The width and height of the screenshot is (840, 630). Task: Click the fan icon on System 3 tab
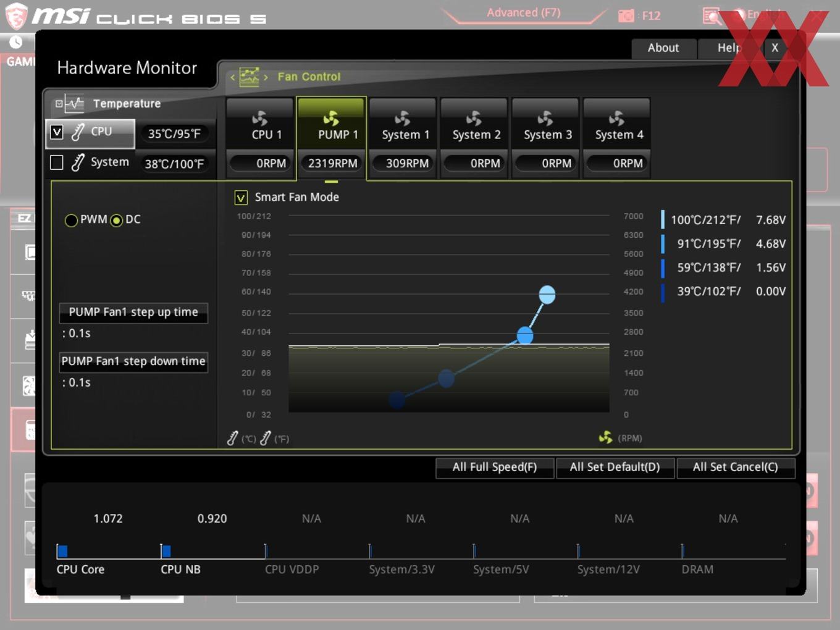click(x=545, y=118)
